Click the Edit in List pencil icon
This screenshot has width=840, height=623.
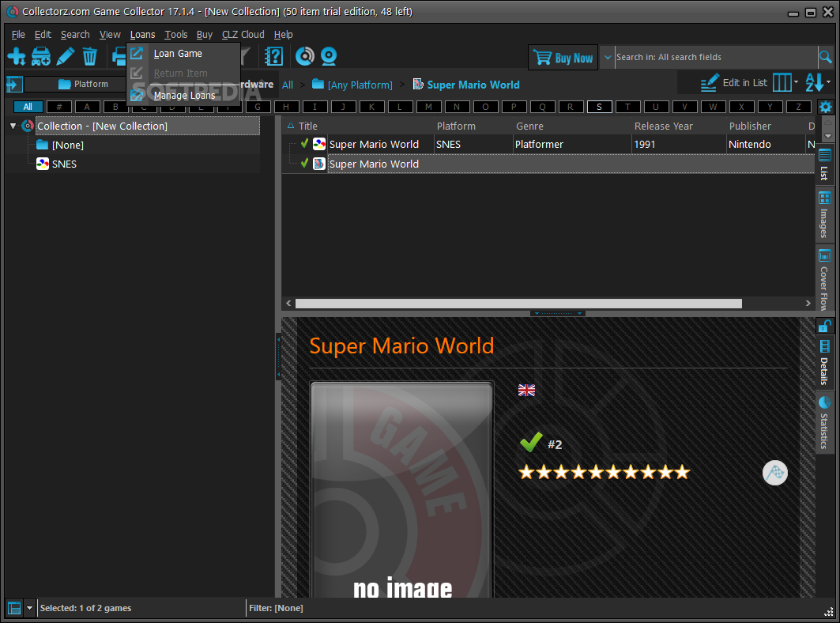pyautogui.click(x=710, y=83)
